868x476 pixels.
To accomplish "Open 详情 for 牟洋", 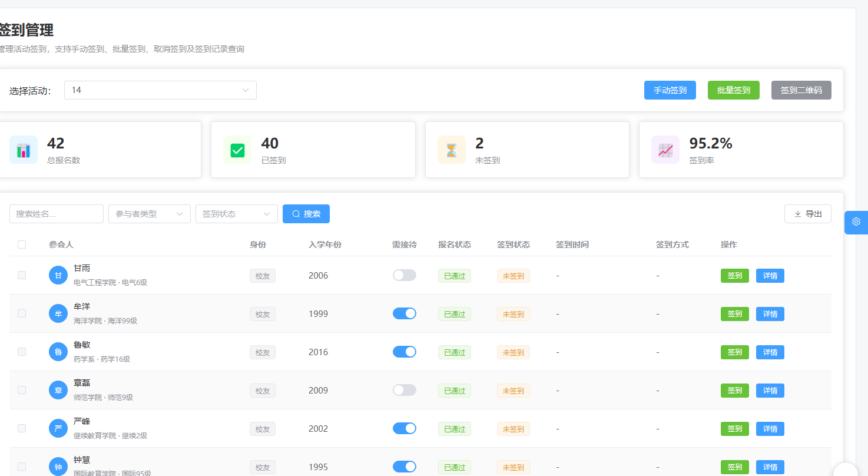I will click(x=770, y=314).
